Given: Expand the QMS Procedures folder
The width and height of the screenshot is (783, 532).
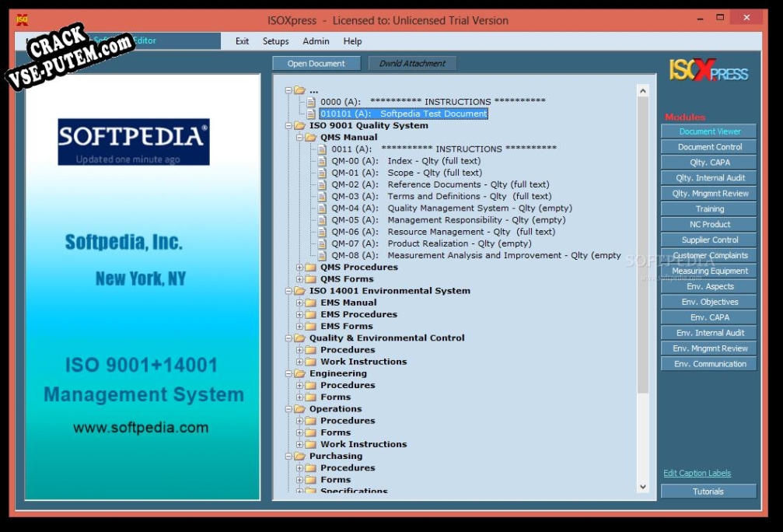Looking at the screenshot, I should (x=299, y=268).
